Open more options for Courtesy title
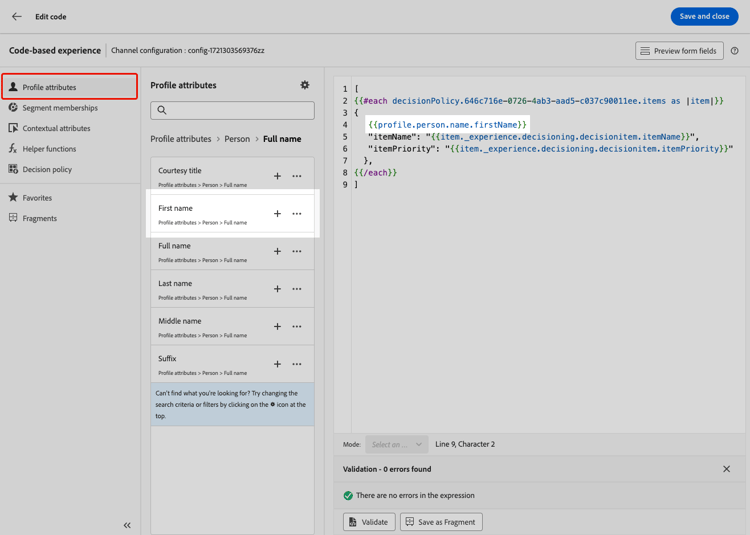 [x=297, y=177]
